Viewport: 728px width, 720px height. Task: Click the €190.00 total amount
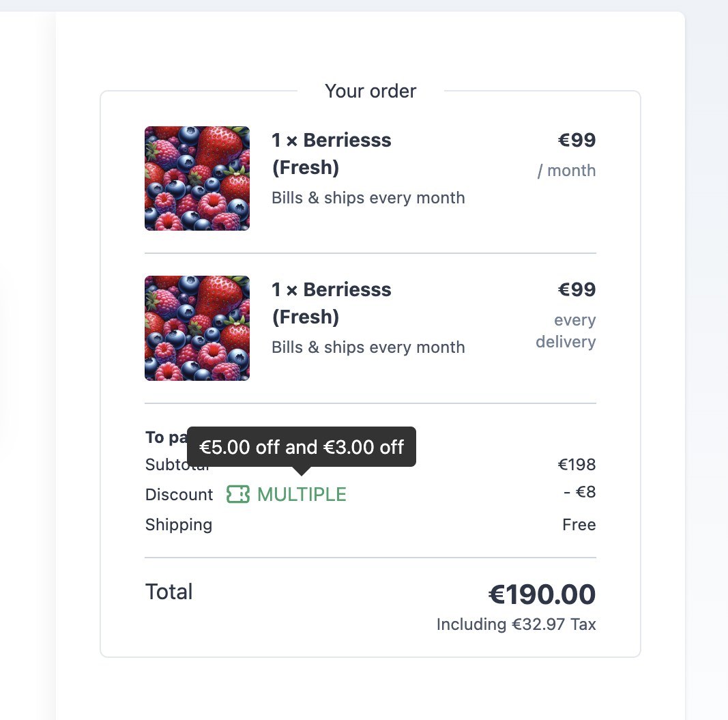(x=542, y=594)
